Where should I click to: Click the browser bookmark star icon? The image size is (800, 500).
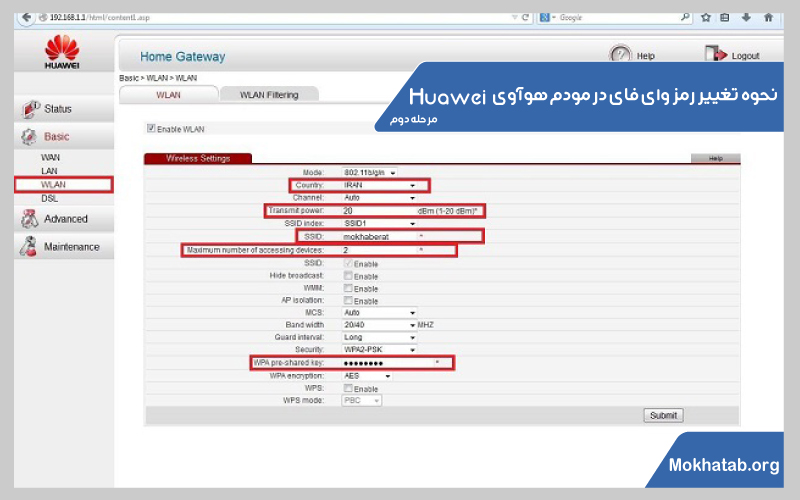tap(706, 17)
